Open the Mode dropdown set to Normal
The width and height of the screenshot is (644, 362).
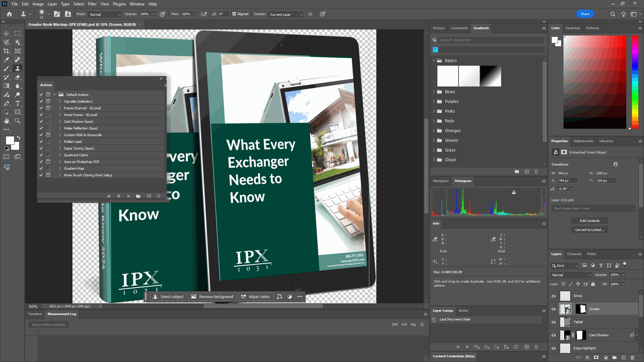[105, 14]
